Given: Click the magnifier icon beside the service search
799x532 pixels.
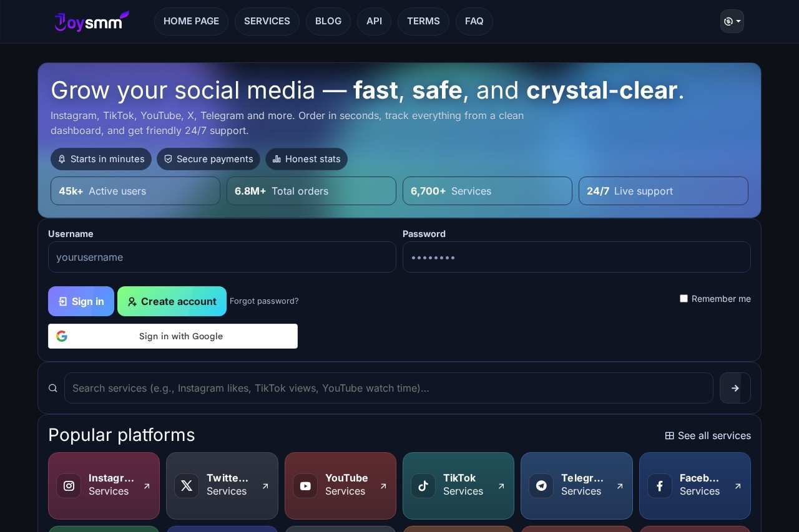Looking at the screenshot, I should pyautogui.click(x=53, y=388).
